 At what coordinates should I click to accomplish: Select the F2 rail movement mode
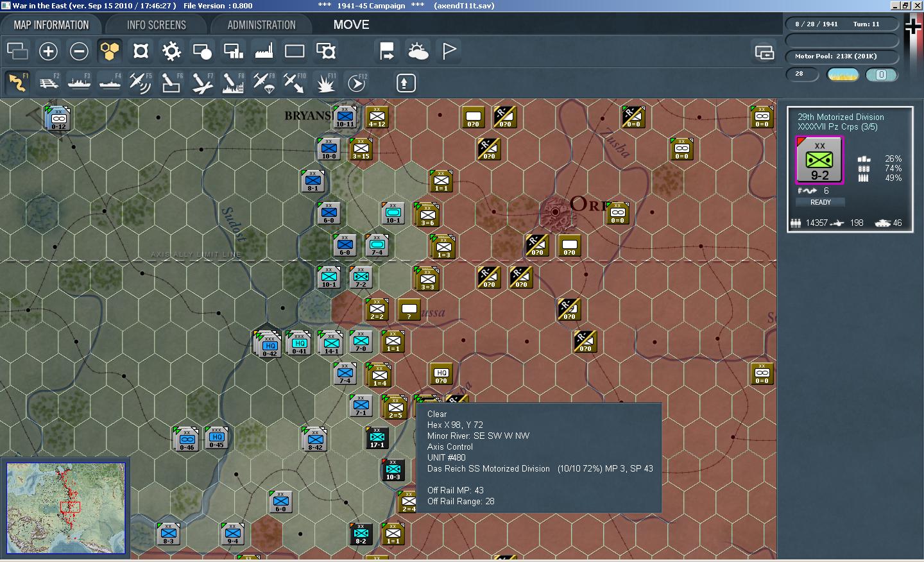48,83
